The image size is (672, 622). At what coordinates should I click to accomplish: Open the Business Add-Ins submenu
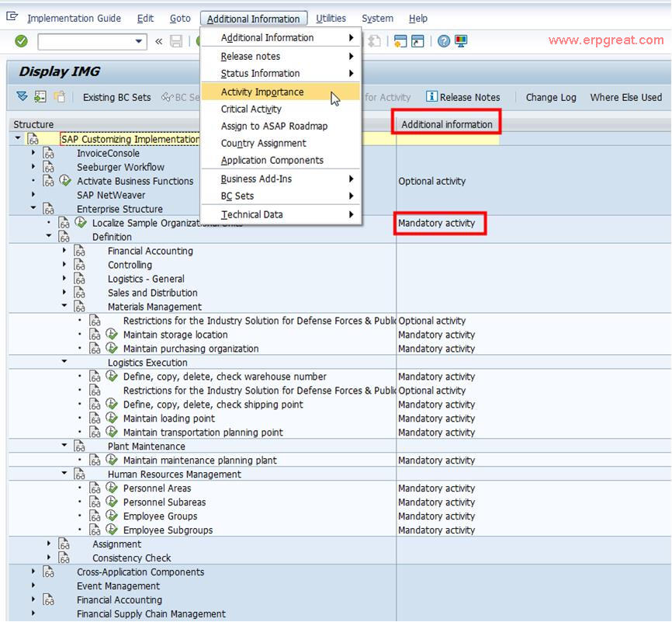[x=280, y=179]
